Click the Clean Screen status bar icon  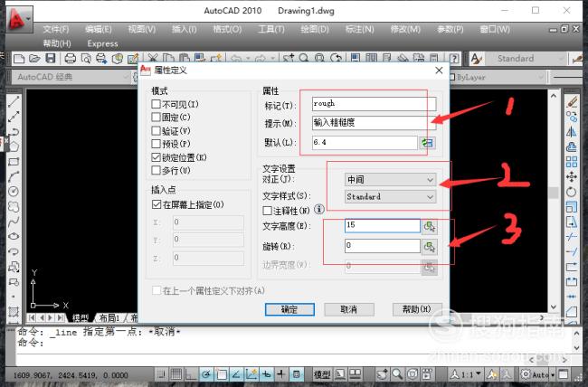point(564,374)
